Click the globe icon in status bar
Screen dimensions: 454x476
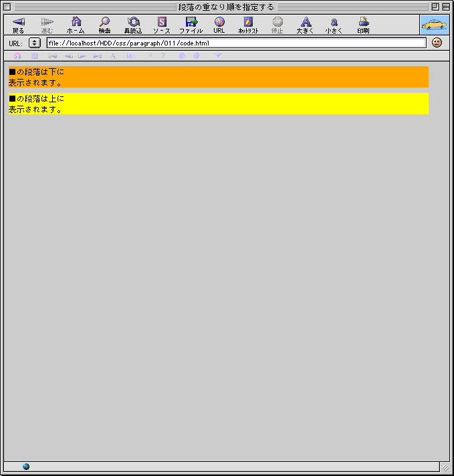[x=26, y=467]
